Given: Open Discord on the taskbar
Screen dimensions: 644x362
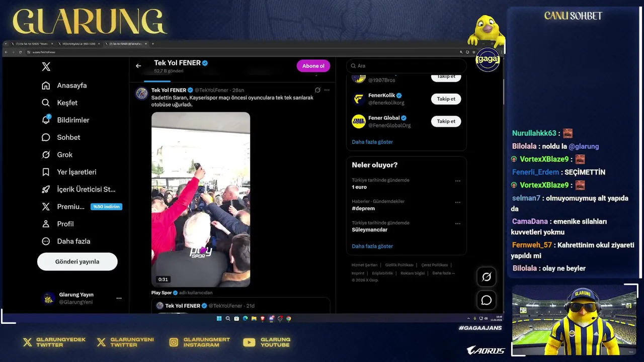Looking at the screenshot, I should [271, 318].
